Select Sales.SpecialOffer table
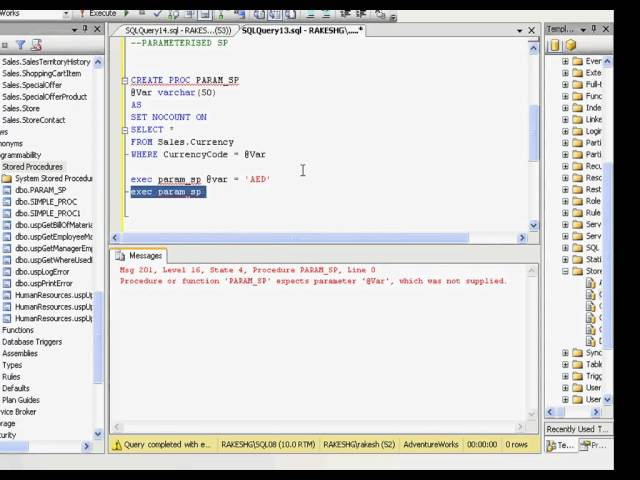Viewport: 640px width, 480px height. point(32,85)
